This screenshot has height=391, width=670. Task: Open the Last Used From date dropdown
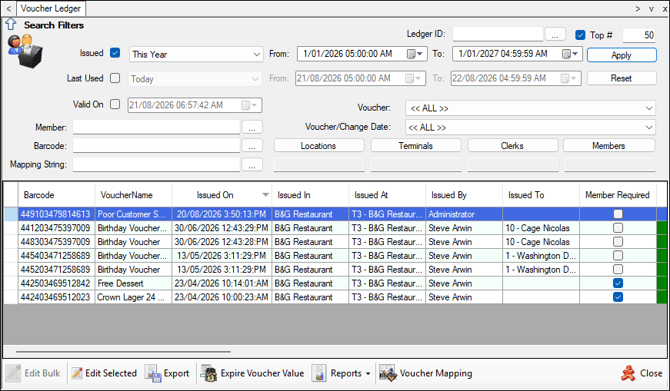point(413,79)
